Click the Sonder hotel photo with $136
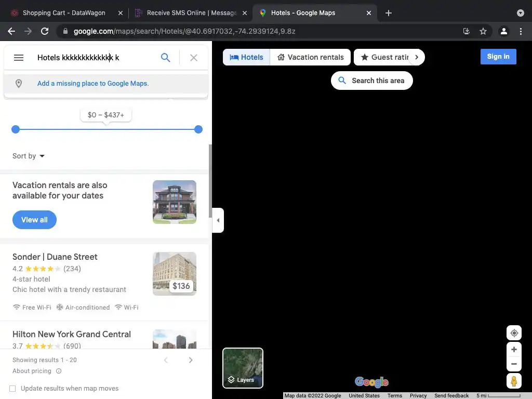The height and width of the screenshot is (399, 532). (x=175, y=274)
